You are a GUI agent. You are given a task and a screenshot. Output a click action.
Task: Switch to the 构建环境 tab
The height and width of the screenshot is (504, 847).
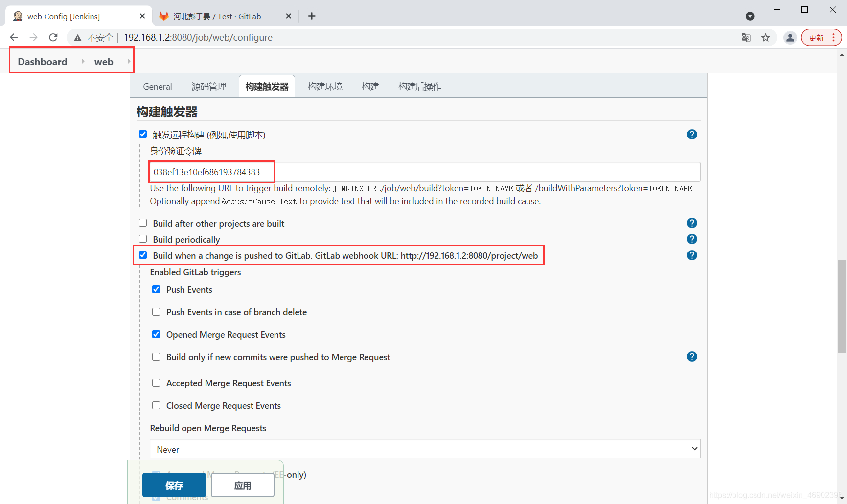coord(325,87)
